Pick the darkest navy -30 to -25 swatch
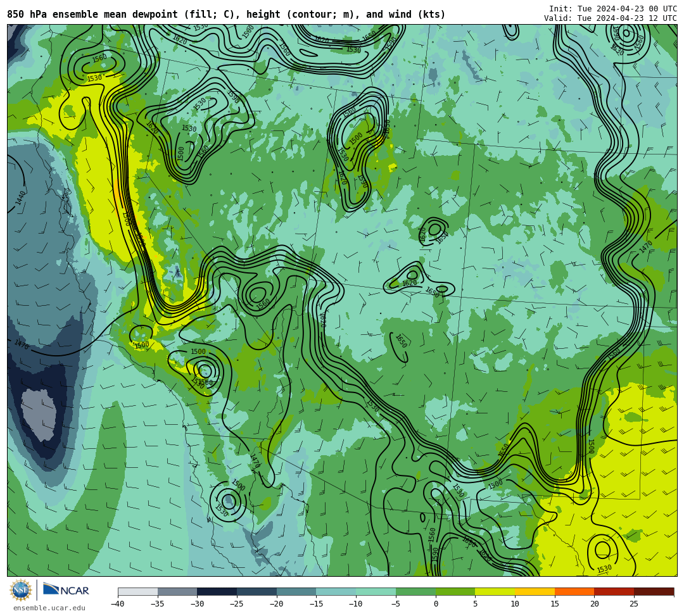Viewport: 684px width, 616px height. pyautogui.click(x=217, y=591)
